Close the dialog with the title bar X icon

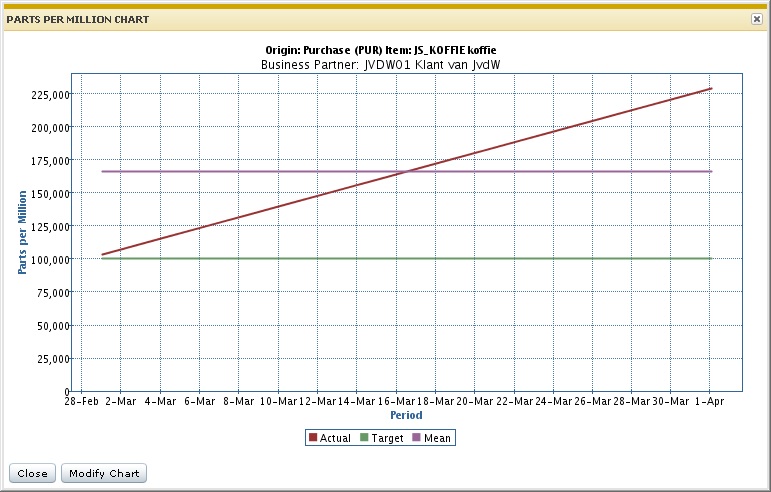click(757, 19)
